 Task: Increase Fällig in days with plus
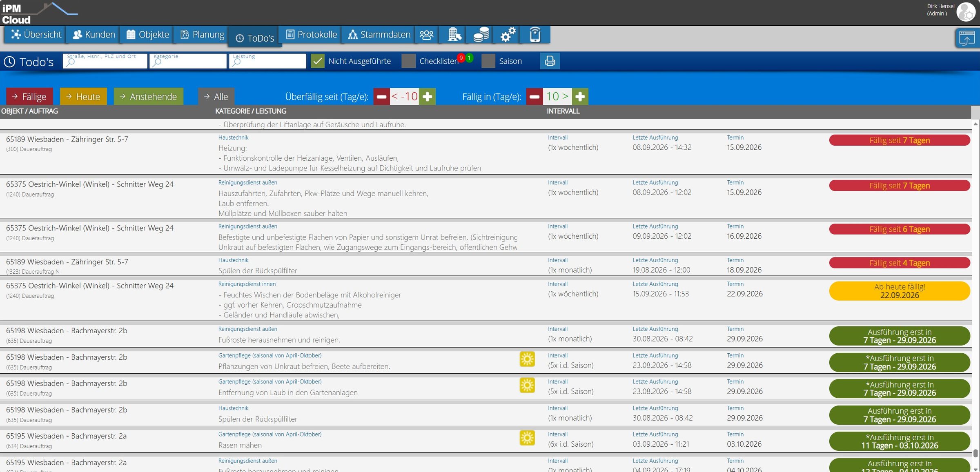coord(580,97)
